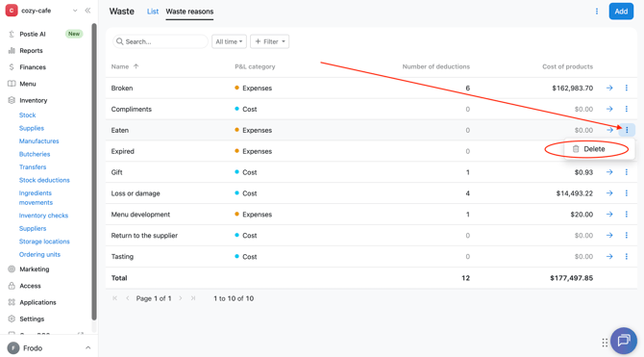Open details arrow for Eaten row
This screenshot has width=644, height=357.
[x=609, y=130]
